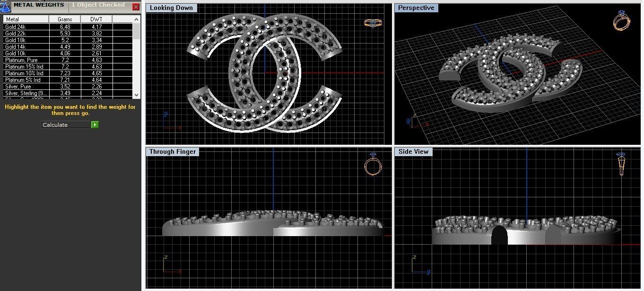Click the 7,23 grams value
The width and height of the screenshot is (644, 291).
(x=65, y=73)
